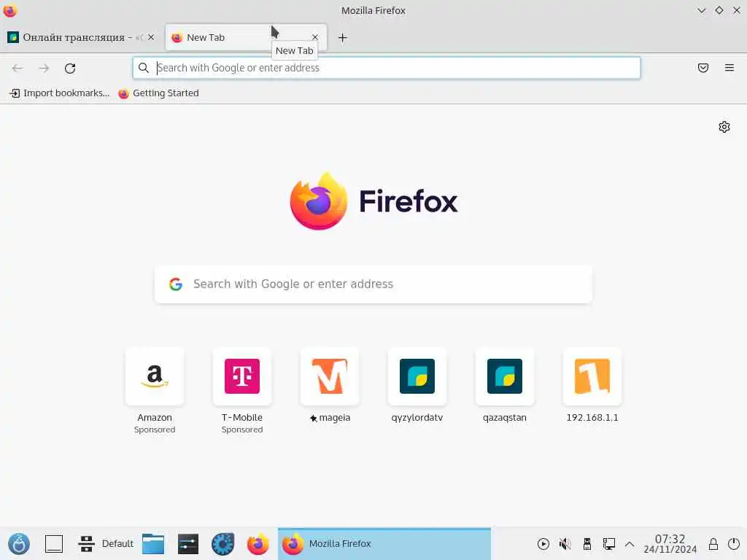Screen dimensions: 747x560
Task: Go back using the back arrow
Action: pyautogui.click(x=18, y=68)
